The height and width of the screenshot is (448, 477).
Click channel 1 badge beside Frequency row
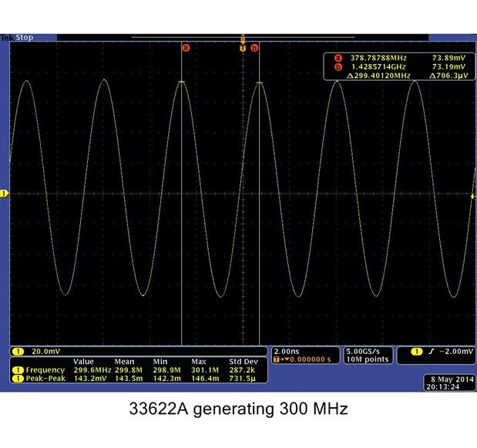click(x=18, y=370)
